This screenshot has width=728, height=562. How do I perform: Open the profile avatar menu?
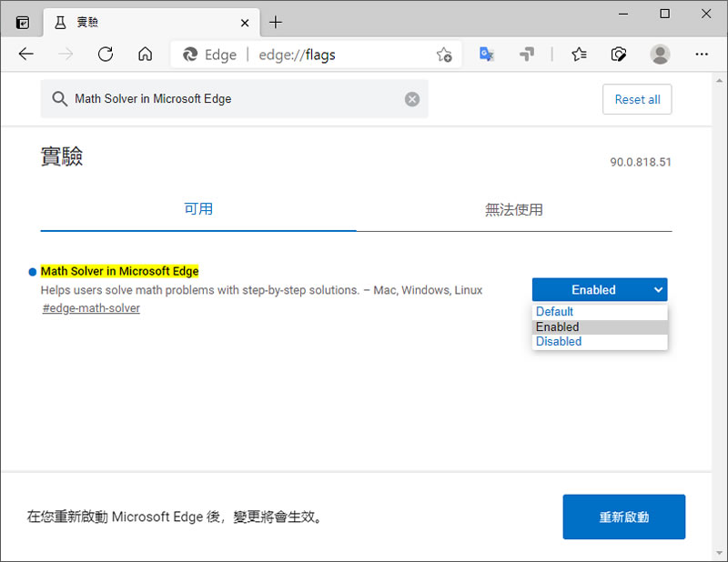(660, 55)
